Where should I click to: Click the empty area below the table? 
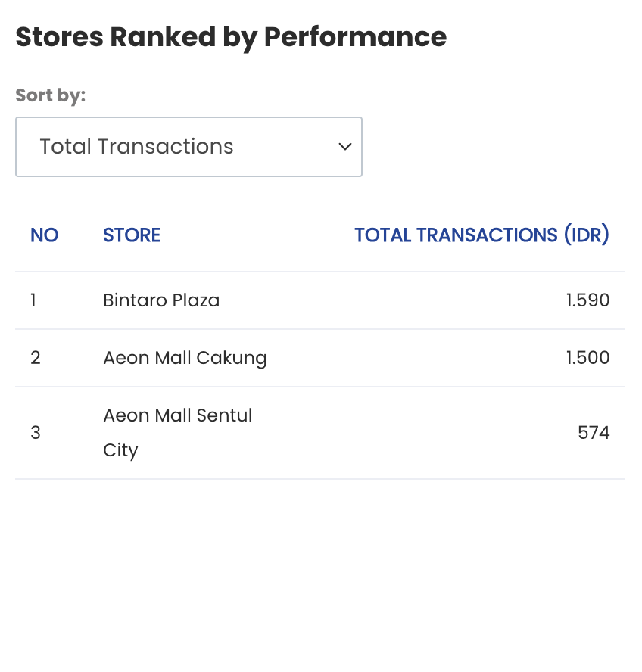[x=321, y=574]
